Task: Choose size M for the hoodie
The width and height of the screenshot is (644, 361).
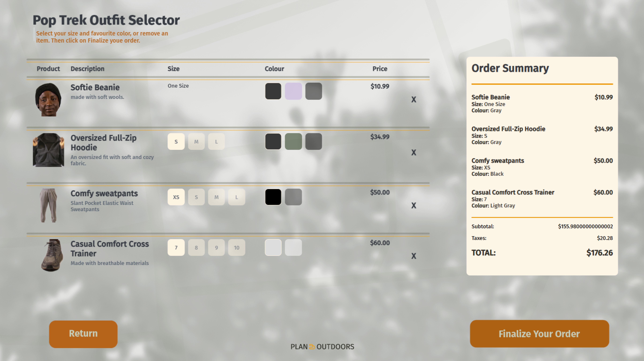Action: click(196, 142)
